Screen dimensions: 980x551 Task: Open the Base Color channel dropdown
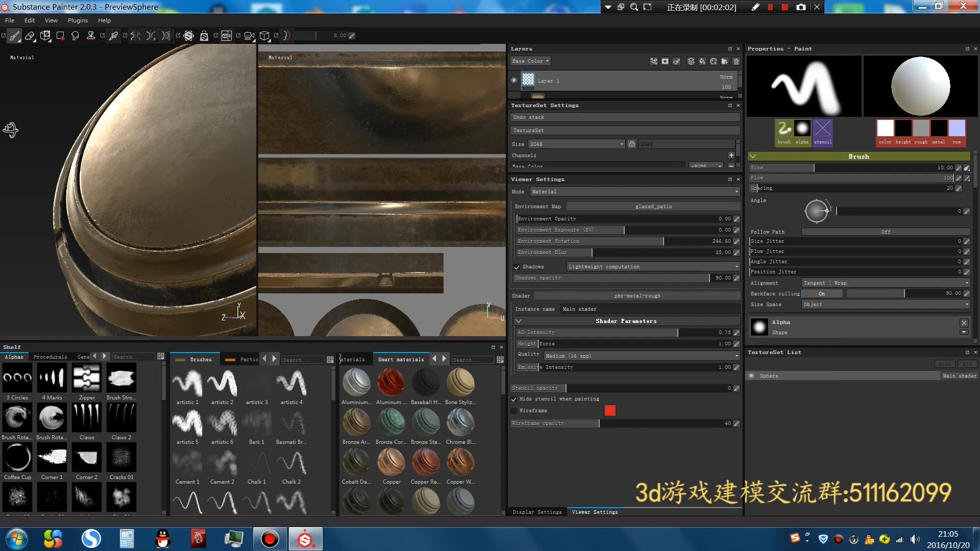[x=530, y=61]
